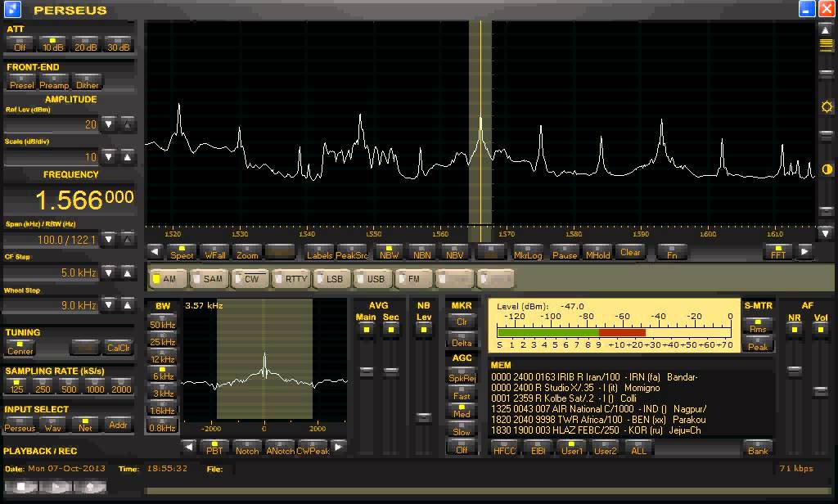Clear the marker with Clr
The image size is (838, 504).
462,322
